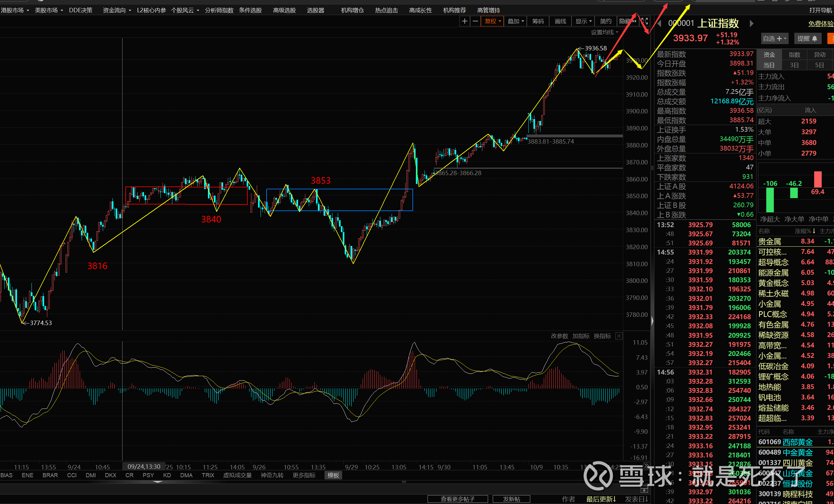Image resolution: width=834 pixels, height=504 pixels.
Task: Switch fund period to 3日
Action: click(794, 65)
